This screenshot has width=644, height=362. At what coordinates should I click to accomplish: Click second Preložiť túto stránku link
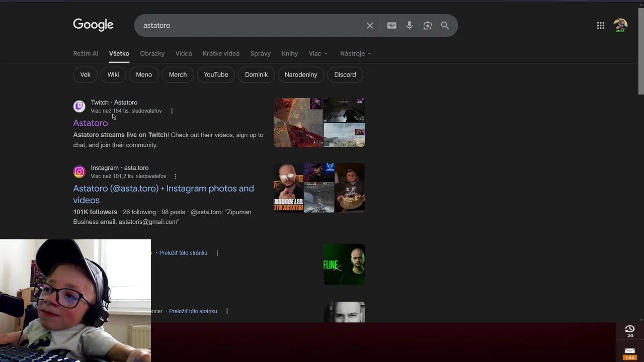point(193,311)
